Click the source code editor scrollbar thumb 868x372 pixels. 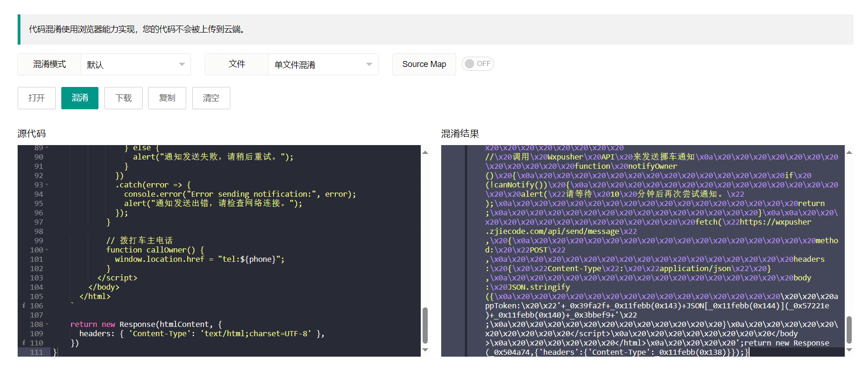click(425, 325)
